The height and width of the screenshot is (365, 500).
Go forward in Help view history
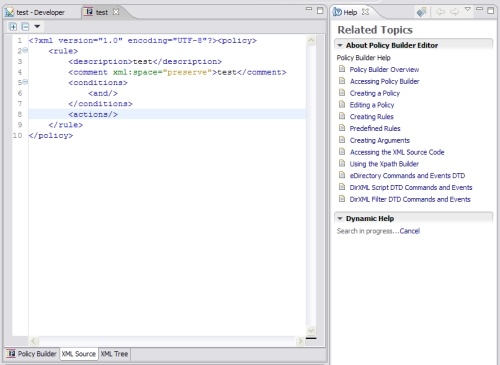(x=454, y=12)
